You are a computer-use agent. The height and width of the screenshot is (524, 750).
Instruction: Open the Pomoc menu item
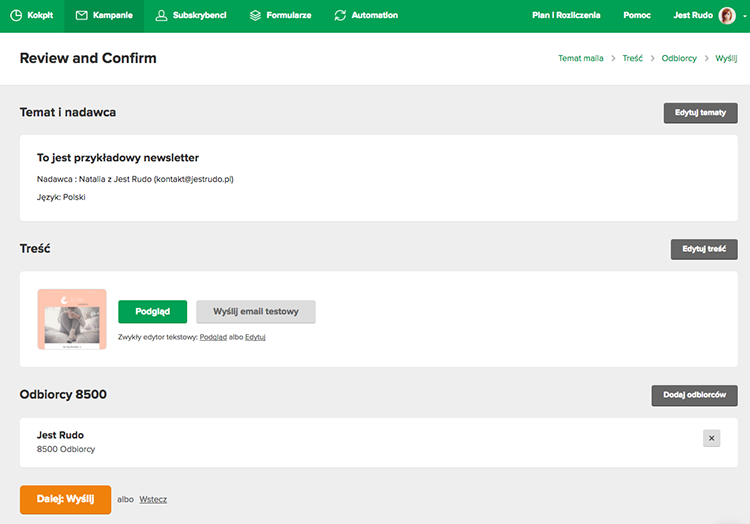pyautogui.click(x=637, y=15)
